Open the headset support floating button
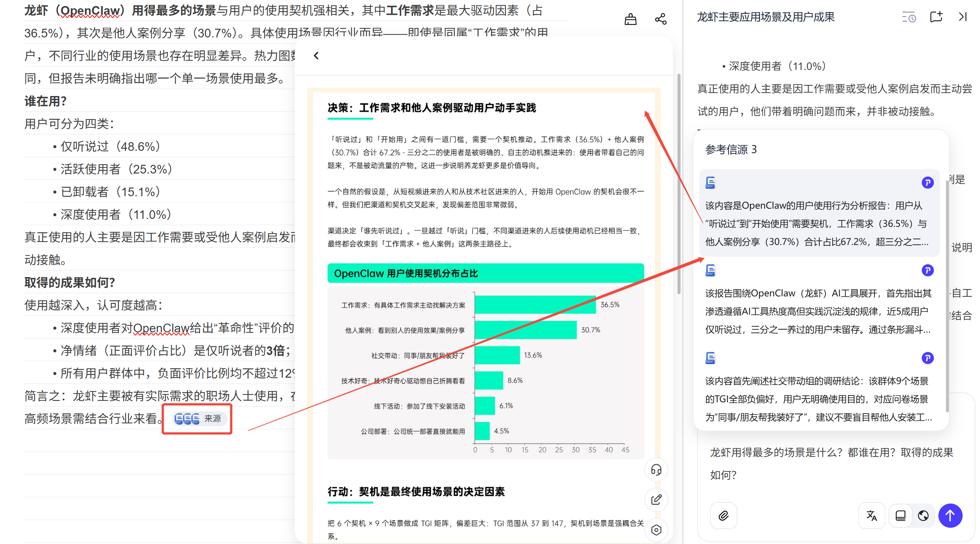The image size is (980, 544). pyautogui.click(x=656, y=470)
